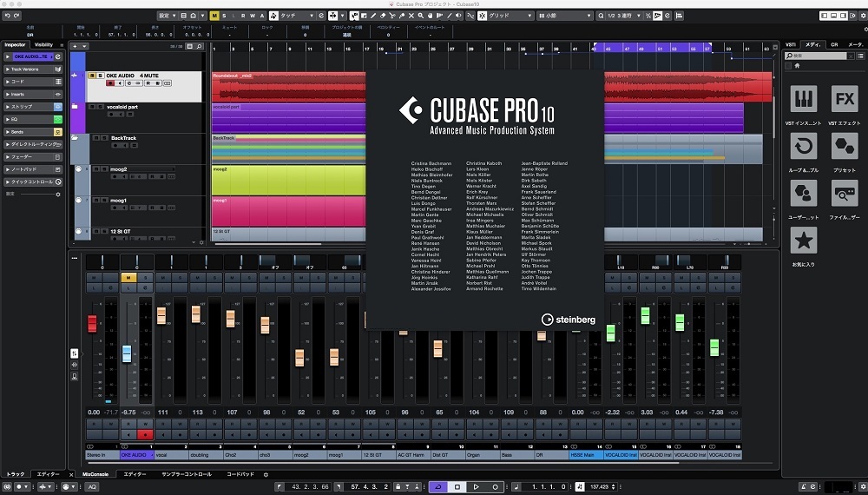Open User Presets media tile
Image resolution: width=868 pixels, height=495 pixels.
click(803, 194)
